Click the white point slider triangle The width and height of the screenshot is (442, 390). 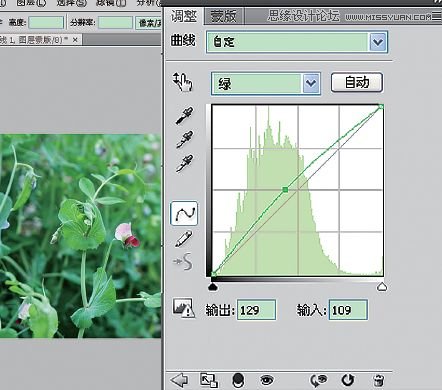click(382, 287)
